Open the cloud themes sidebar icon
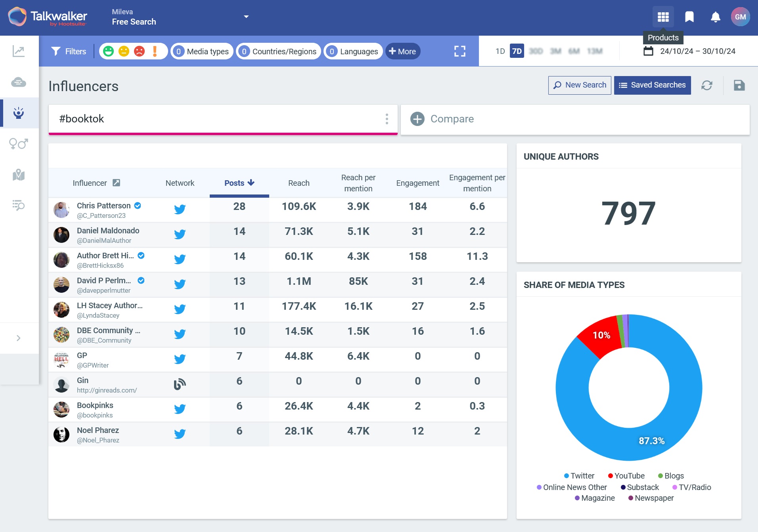 19,82
